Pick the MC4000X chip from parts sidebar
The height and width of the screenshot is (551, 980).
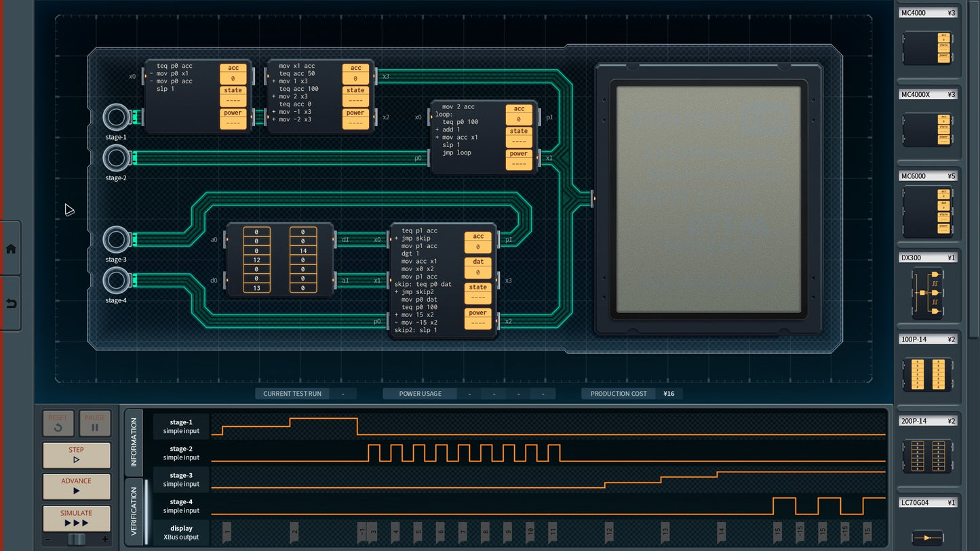(927, 129)
